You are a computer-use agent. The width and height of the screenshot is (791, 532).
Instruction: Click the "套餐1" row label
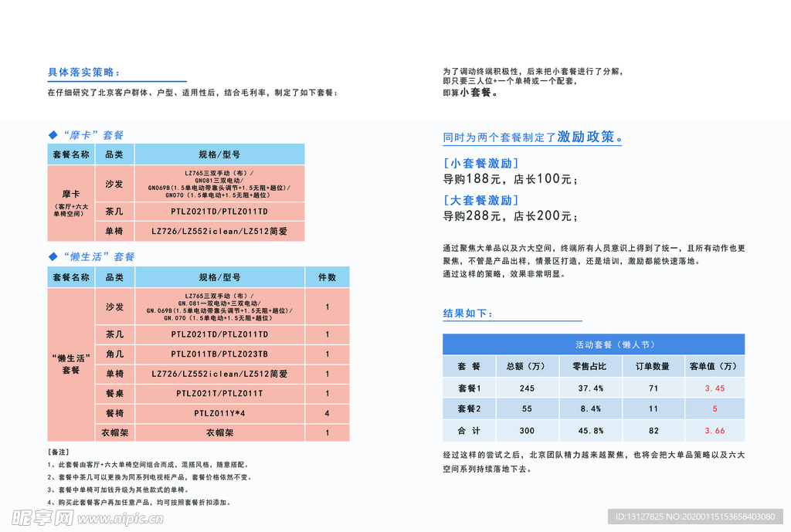coord(470,388)
